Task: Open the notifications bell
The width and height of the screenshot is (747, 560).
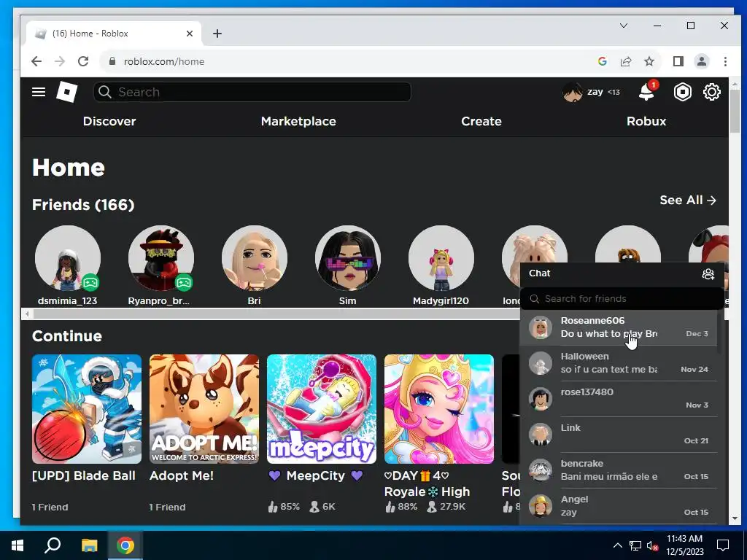Action: pyautogui.click(x=647, y=91)
